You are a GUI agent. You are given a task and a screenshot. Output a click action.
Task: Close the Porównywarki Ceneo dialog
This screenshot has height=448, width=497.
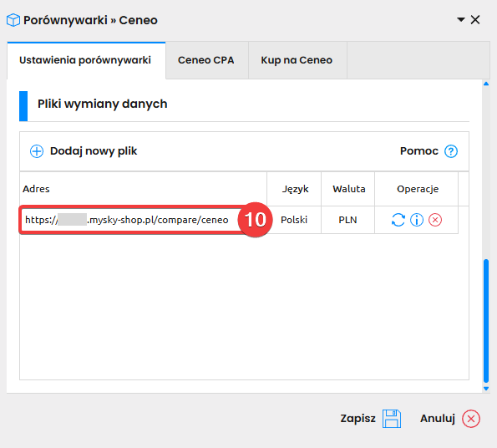point(475,20)
